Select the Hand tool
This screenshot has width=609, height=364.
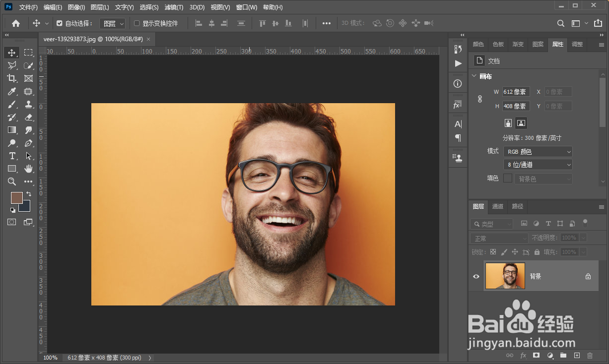click(x=28, y=169)
